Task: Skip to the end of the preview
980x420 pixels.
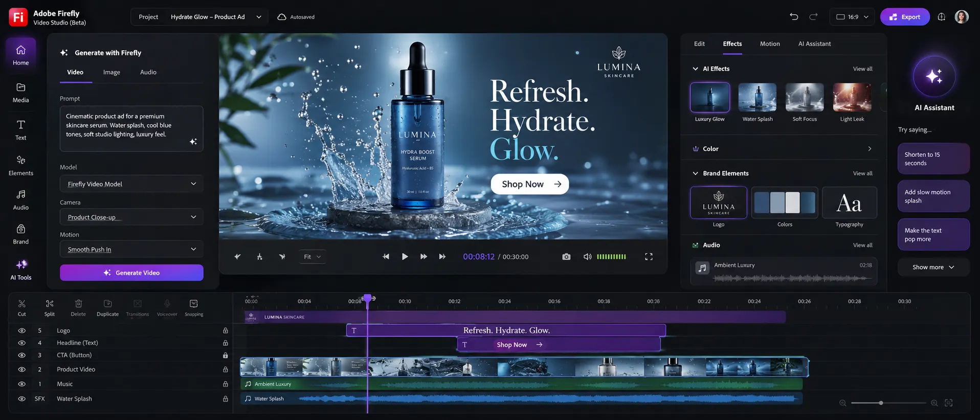Action: [442, 257]
